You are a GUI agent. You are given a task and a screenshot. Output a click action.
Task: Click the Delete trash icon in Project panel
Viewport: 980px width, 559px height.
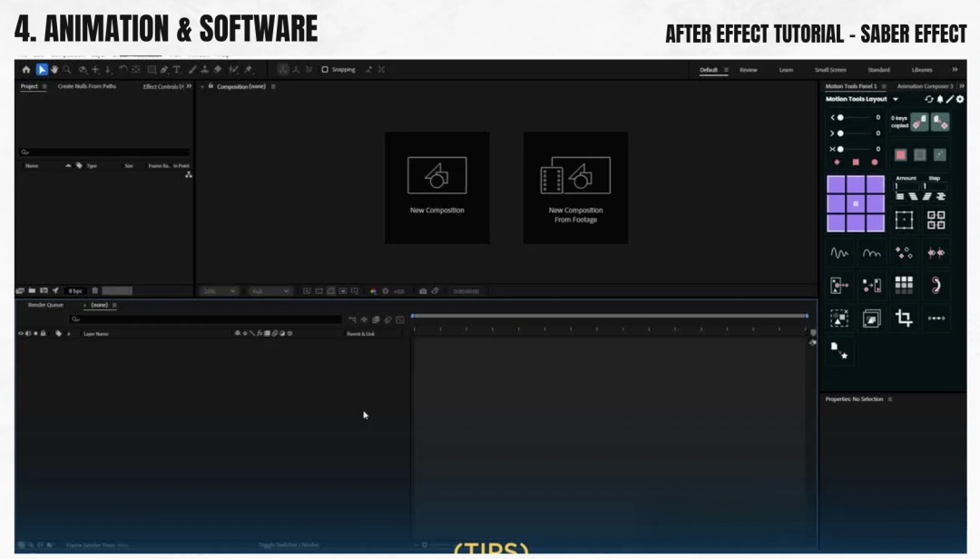tap(95, 290)
